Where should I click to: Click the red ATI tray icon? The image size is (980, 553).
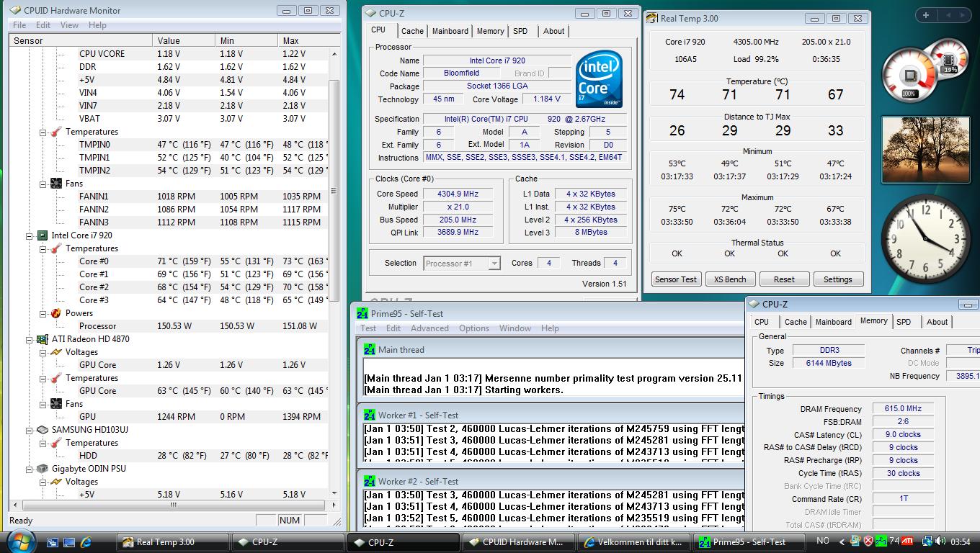(908, 541)
